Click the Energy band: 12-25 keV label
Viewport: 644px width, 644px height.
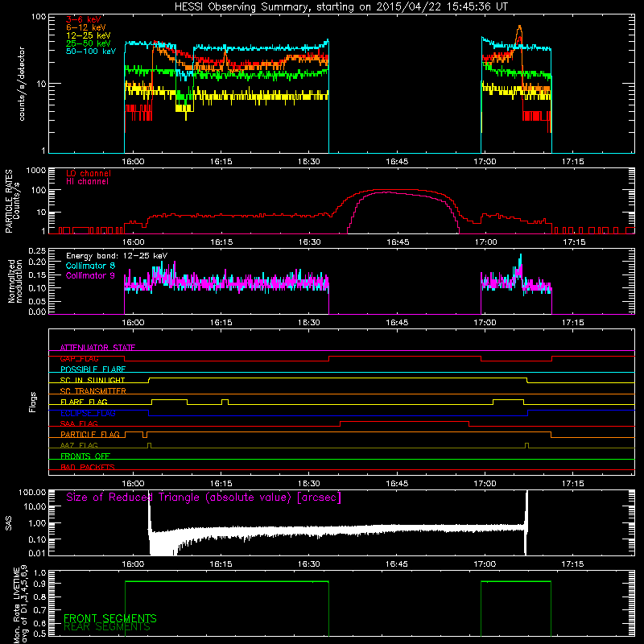click(117, 256)
